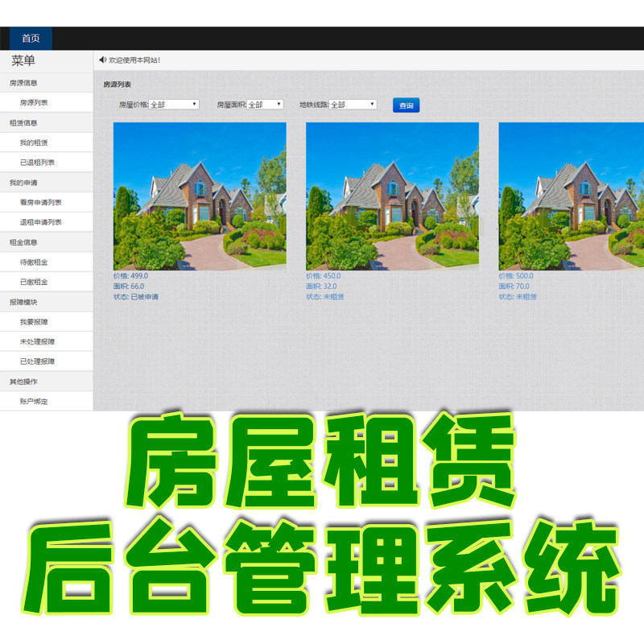The image size is (644, 644).
Task: Click the 欢迎使用本网站 notice text
Action: (x=134, y=60)
